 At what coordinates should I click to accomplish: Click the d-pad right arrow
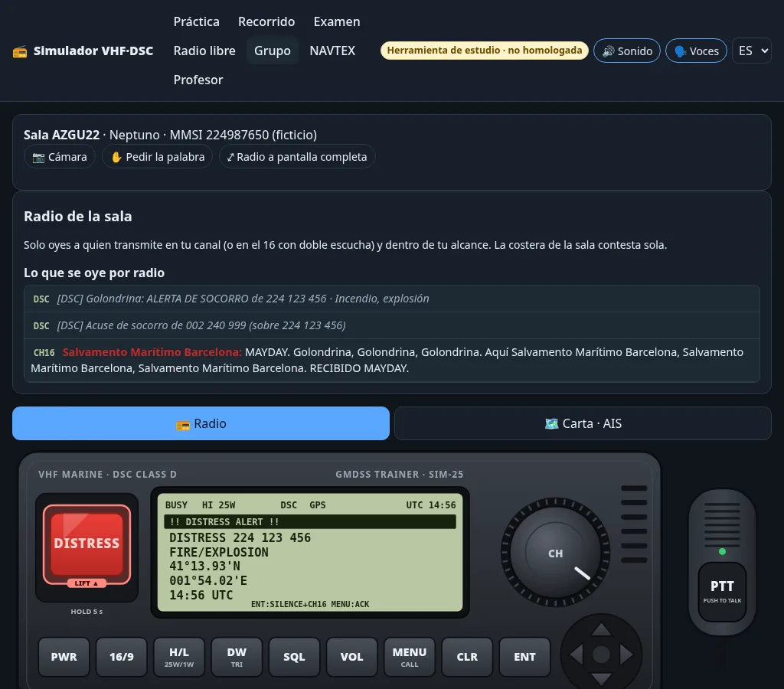click(x=626, y=655)
